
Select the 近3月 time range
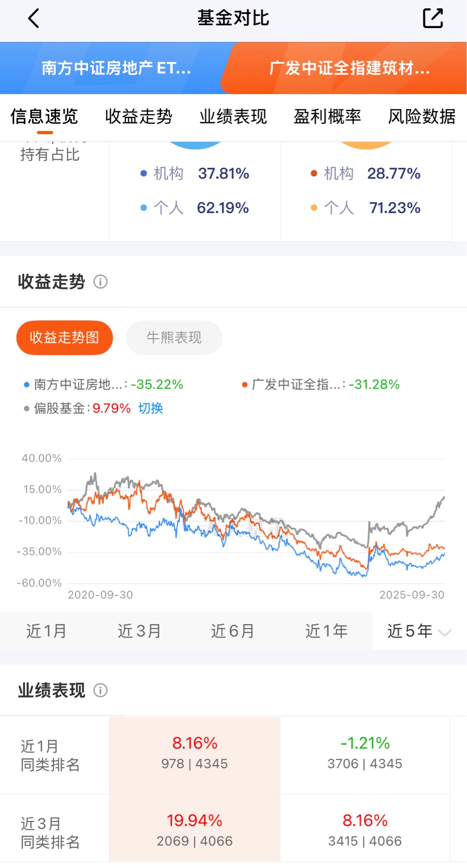pos(139,631)
